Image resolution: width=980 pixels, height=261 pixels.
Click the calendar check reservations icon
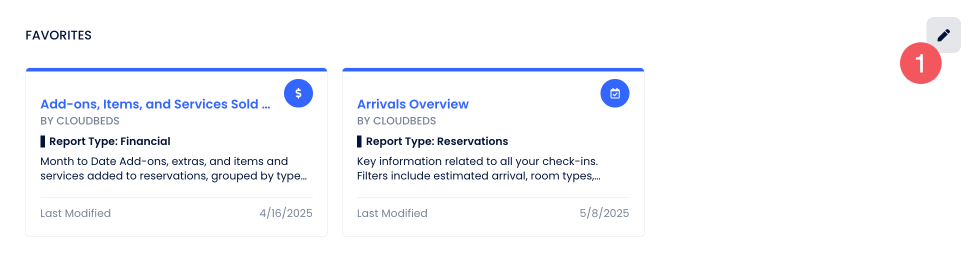615,93
